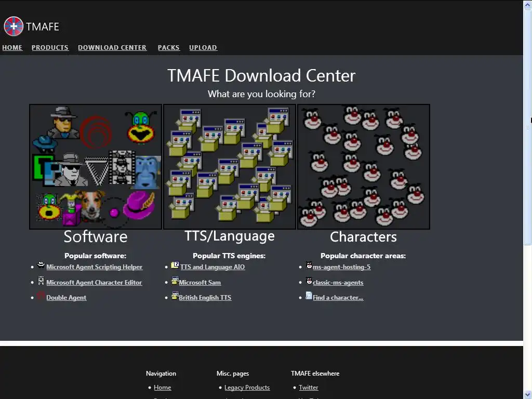The width and height of the screenshot is (532, 399).
Task: Click the Microsoft Sam package icon
Action: tap(175, 281)
